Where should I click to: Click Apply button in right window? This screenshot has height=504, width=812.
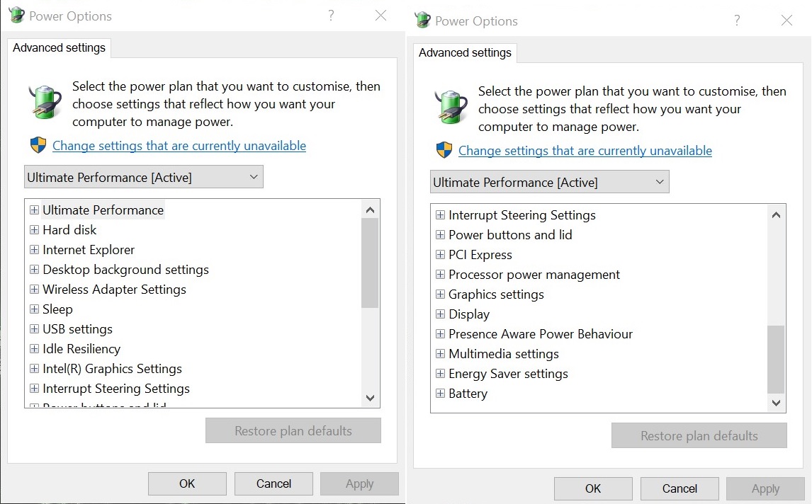[765, 489]
